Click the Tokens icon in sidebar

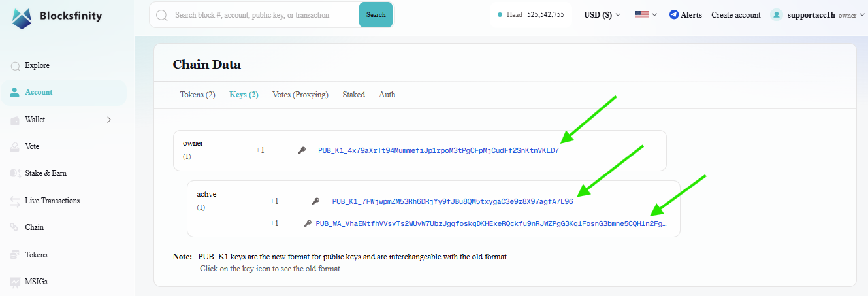(14, 255)
